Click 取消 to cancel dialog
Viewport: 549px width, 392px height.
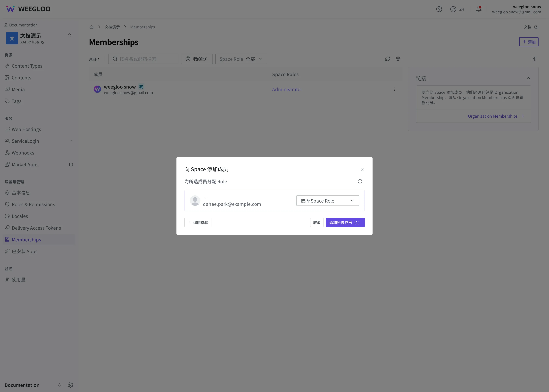point(317,223)
